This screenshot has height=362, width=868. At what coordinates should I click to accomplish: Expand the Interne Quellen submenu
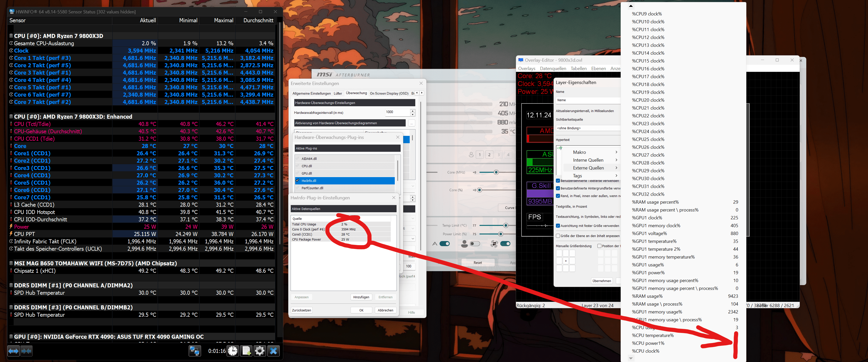592,160
